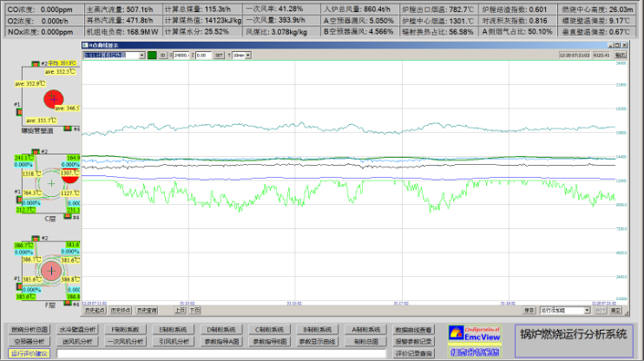The height and width of the screenshot is (361, 644).
Task: Click the #4 burner marker near 螺旋管壁温 label
Action: click(68, 128)
